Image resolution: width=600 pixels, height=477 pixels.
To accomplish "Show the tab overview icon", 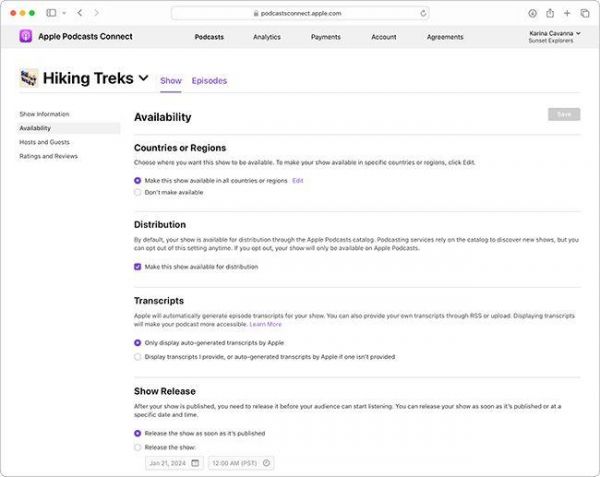I will 583,13.
